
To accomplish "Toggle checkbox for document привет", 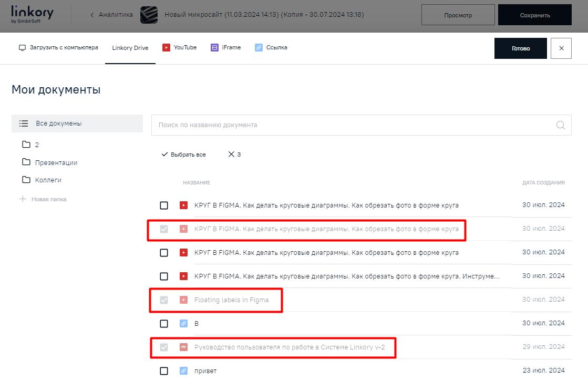I will pyautogui.click(x=164, y=371).
